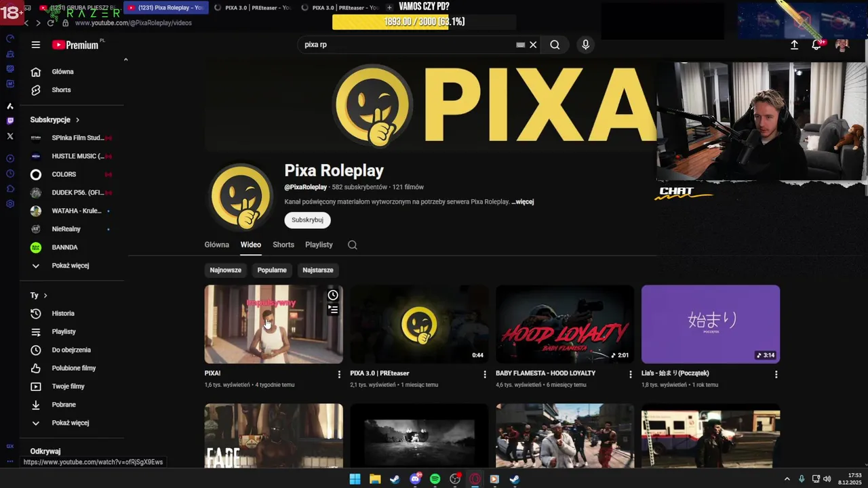Open Lia's purple thumbnail video

[711, 324]
